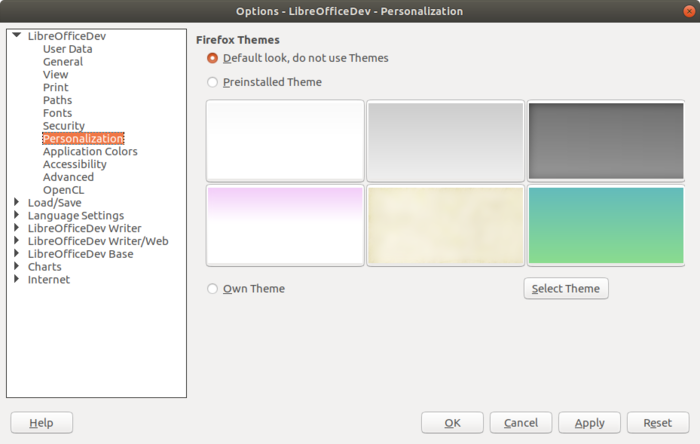Select the Preinstalled Theme radio button

tap(212, 82)
